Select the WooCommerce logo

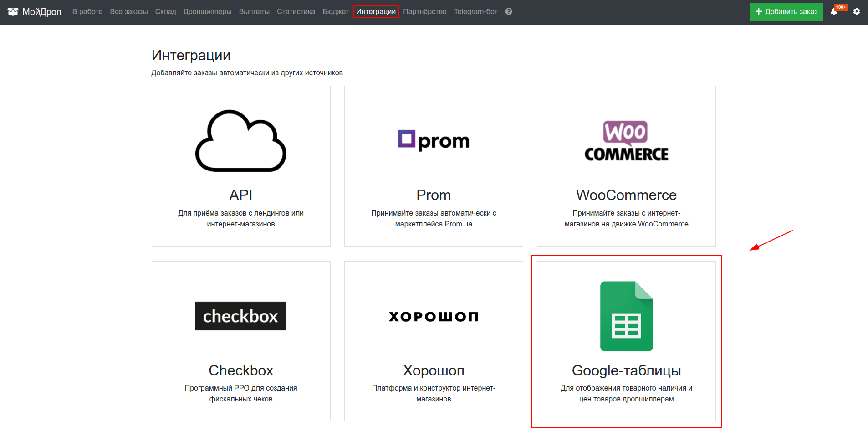[x=626, y=141]
